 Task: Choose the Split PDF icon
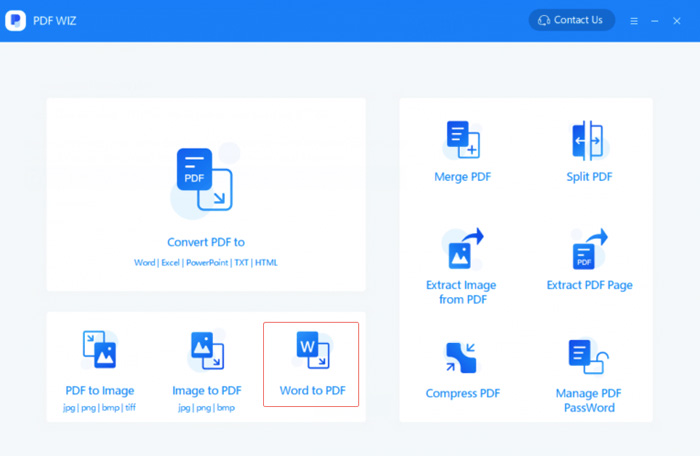[x=588, y=140]
